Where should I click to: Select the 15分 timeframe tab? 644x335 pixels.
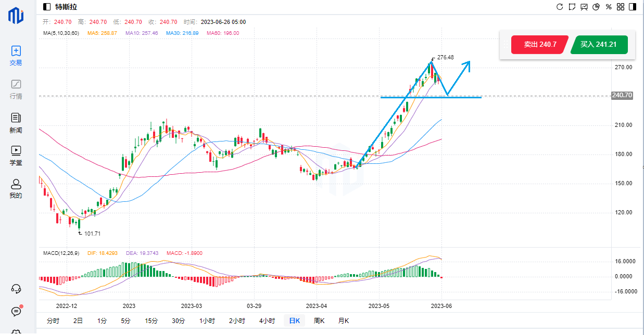(151, 321)
